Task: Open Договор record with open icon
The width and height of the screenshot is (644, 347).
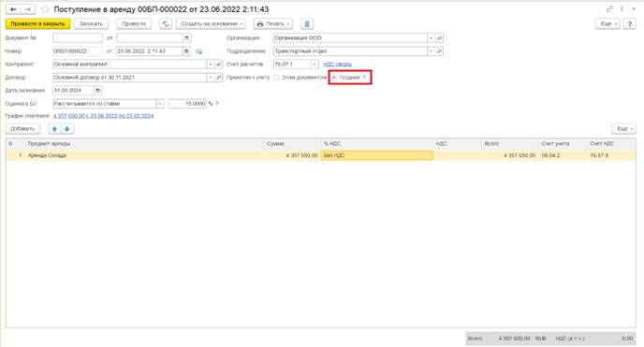Action: pyautogui.click(x=218, y=78)
